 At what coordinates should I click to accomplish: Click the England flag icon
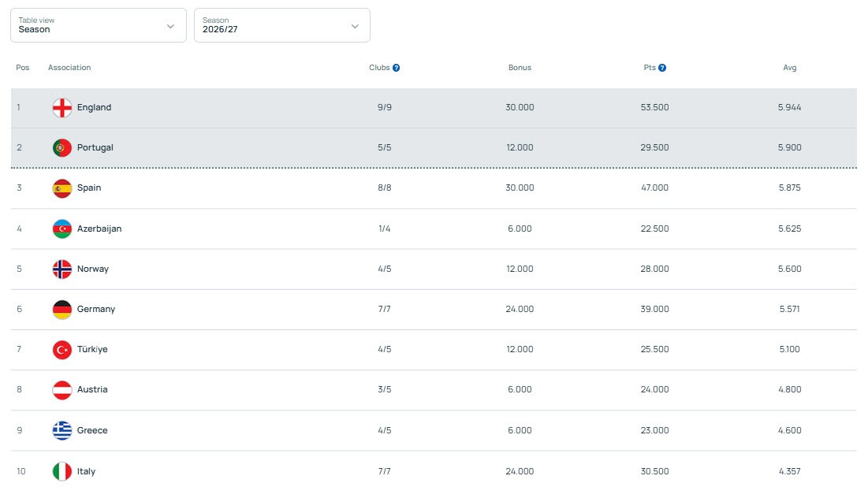pos(62,108)
